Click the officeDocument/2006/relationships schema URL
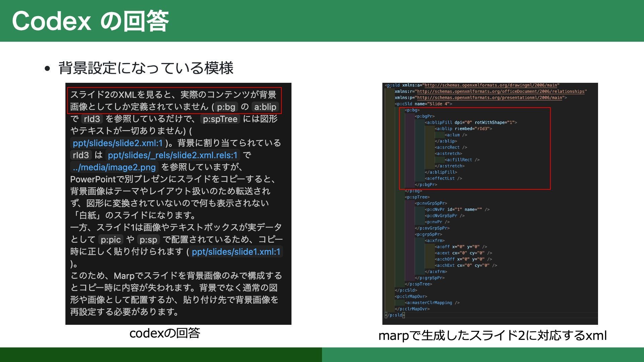The width and height of the screenshot is (644, 362). [x=500, y=92]
